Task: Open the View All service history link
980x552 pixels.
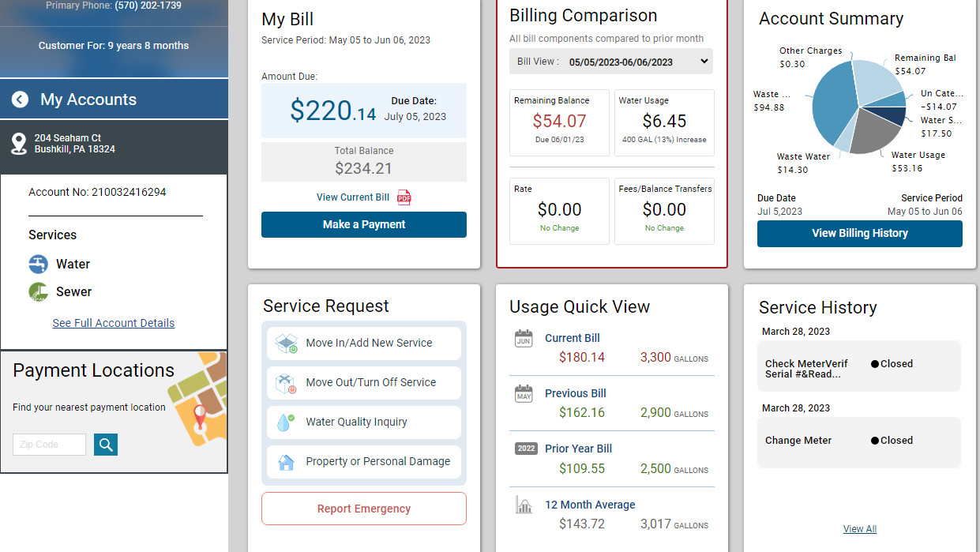Action: [x=860, y=529]
